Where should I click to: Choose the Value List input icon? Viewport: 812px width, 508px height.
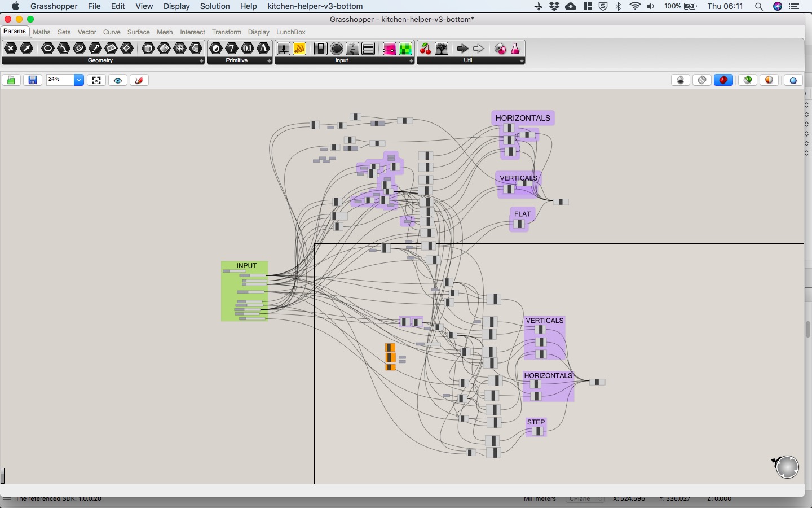368,49
